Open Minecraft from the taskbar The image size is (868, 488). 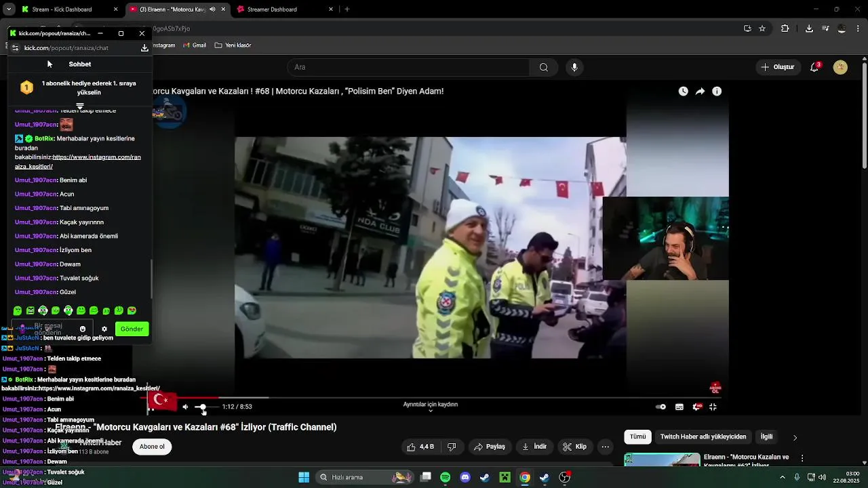coord(505,477)
